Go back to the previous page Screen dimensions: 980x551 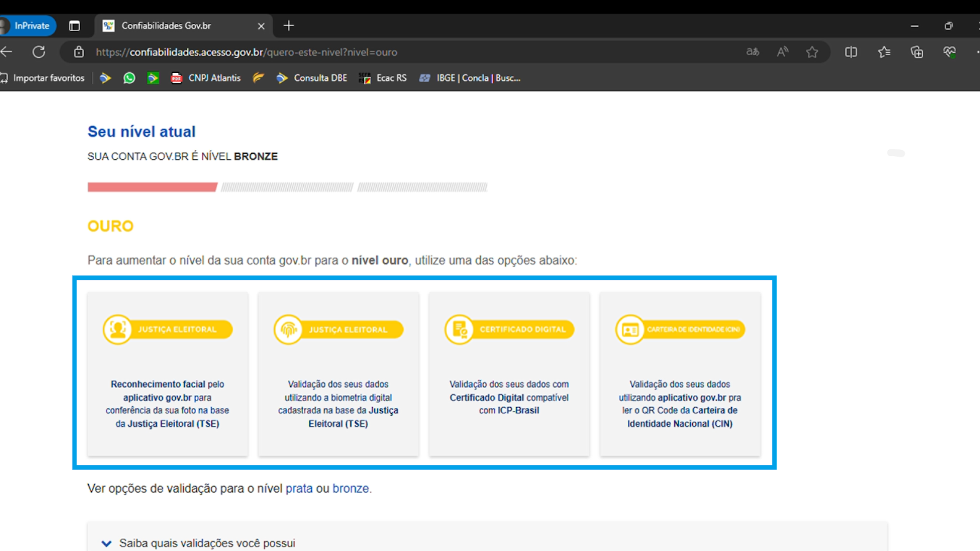[x=7, y=52]
